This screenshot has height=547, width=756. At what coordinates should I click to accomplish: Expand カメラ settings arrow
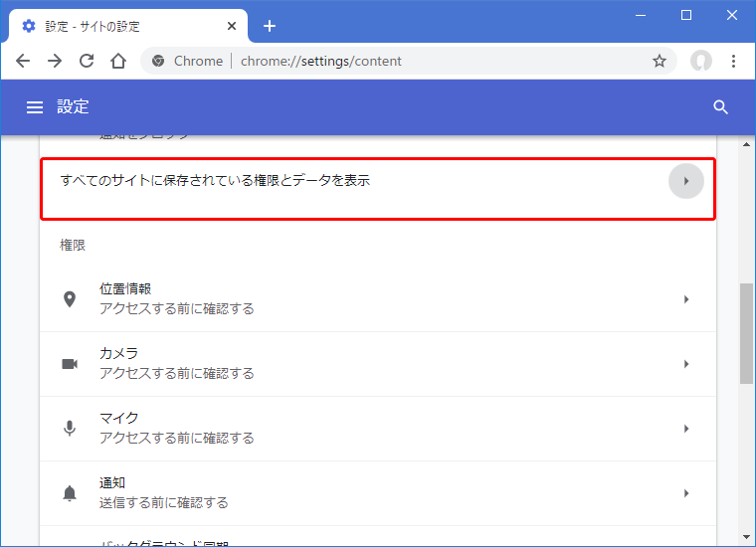685,364
